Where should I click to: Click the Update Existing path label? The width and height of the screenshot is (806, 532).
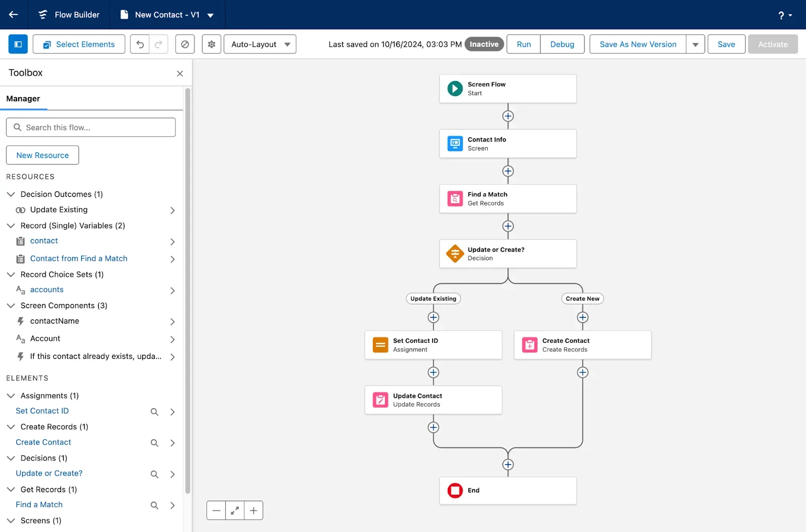click(x=433, y=298)
